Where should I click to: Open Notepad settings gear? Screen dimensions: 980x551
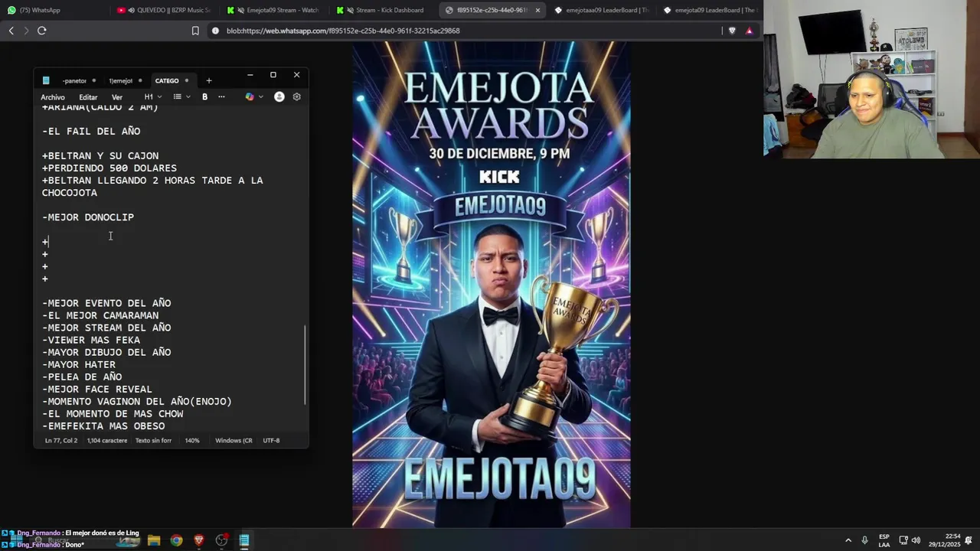(296, 97)
